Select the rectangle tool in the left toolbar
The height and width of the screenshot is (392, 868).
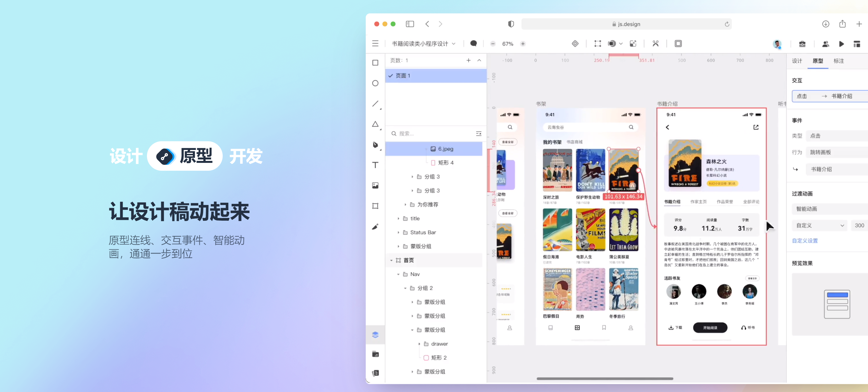[x=375, y=63]
